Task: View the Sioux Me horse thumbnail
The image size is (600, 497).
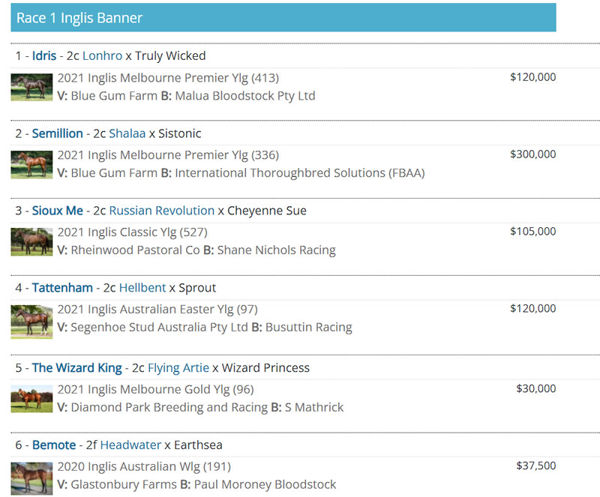Action: [31, 241]
